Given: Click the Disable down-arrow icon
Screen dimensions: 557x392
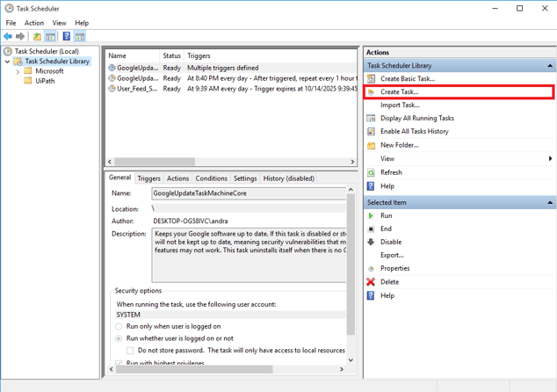Looking at the screenshot, I should [x=371, y=242].
